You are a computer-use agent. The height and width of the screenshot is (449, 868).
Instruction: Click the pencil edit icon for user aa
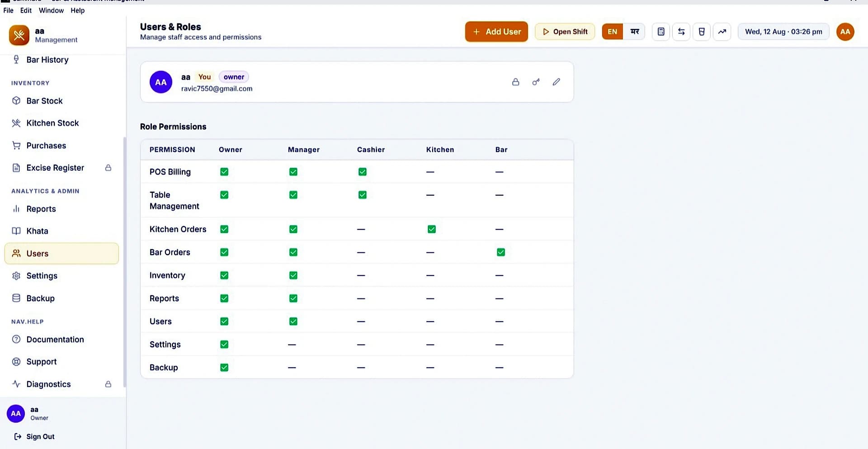click(x=556, y=82)
